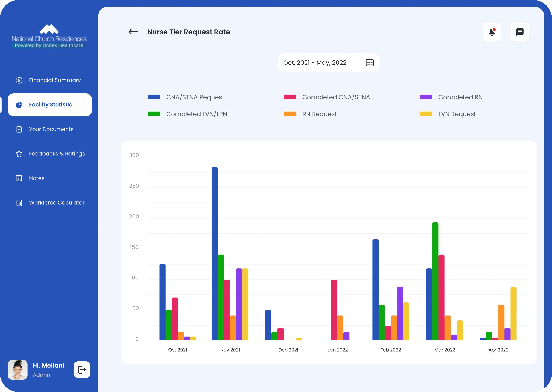Click the star icon for Feedbacks & Ratings
This screenshot has height=392, width=552.
(19, 154)
